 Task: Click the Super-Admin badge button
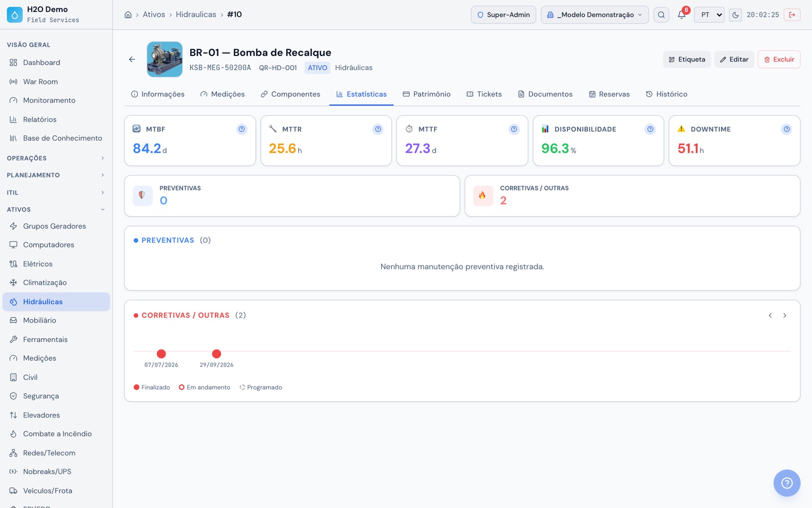[503, 15]
